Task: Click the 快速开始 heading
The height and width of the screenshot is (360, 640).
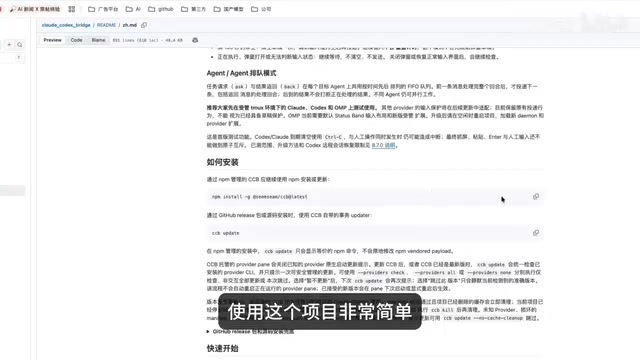Action: pyautogui.click(x=222, y=348)
